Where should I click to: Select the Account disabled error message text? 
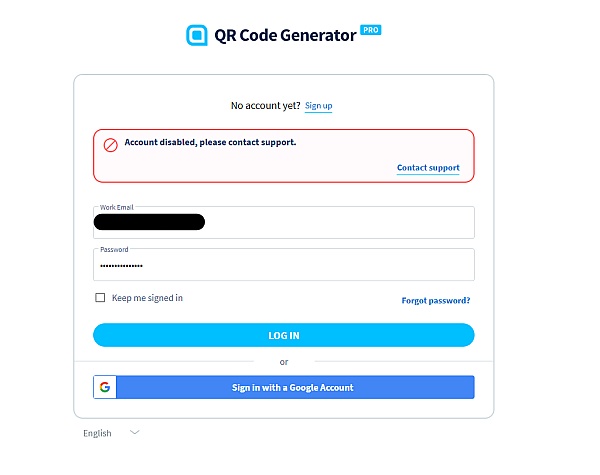click(210, 142)
